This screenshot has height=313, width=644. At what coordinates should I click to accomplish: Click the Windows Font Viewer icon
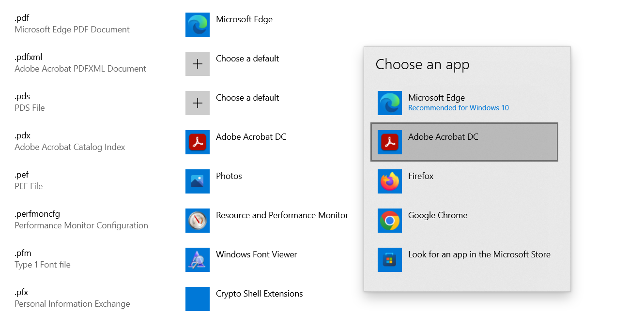pyautogui.click(x=198, y=260)
